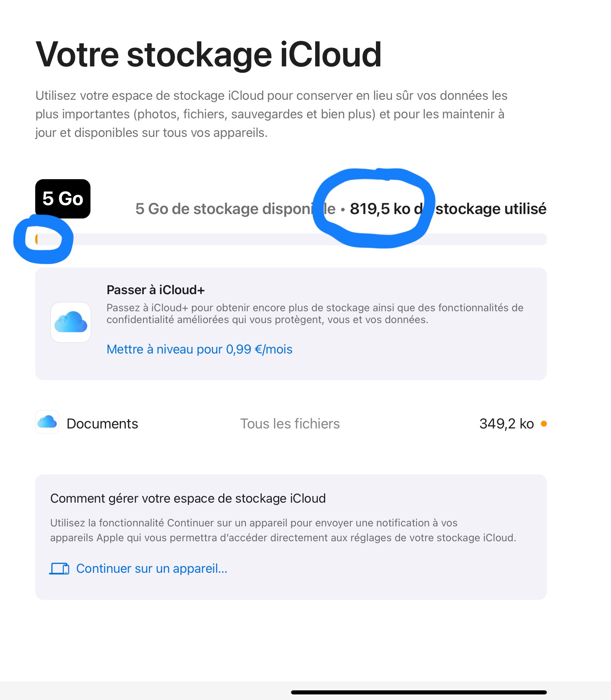Click the 349,2 ko documents size value

506,424
